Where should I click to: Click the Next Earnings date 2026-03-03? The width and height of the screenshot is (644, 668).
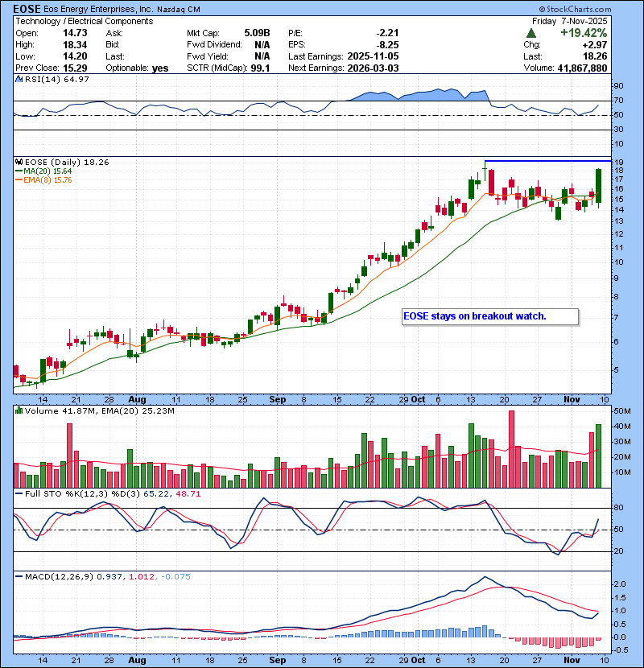(373, 68)
